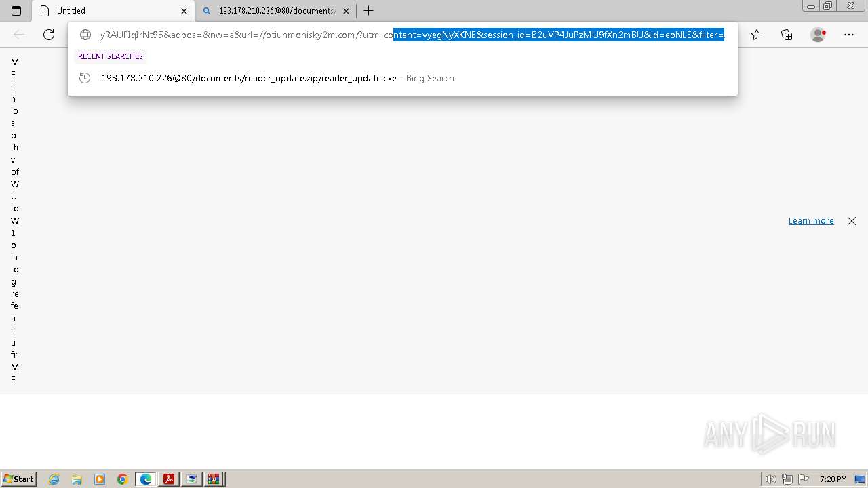Dismiss the notice with X icon
Image resolution: width=868 pixels, height=488 pixels.
pos(852,221)
